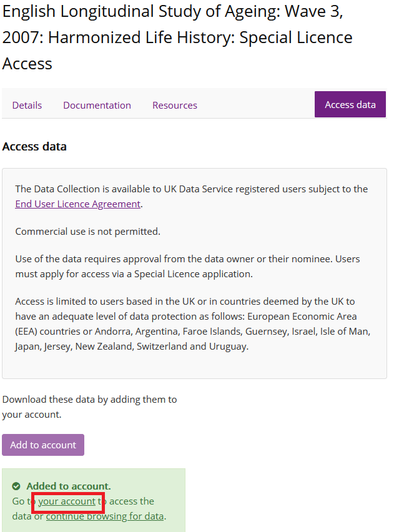Click the Special Licence application paragraph
The image size is (394, 532).
(x=187, y=267)
